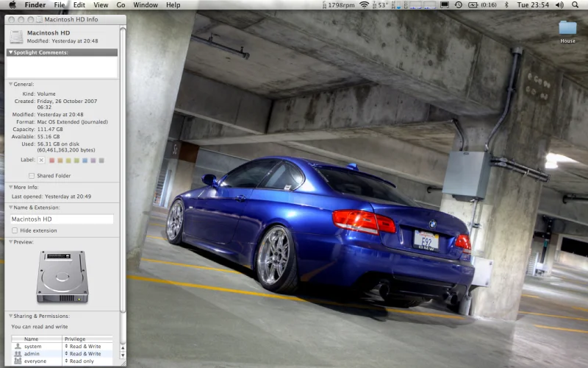This screenshot has height=368, width=588.
Task: Click the Used value 56.31 GB on disk
Action: click(x=58, y=144)
